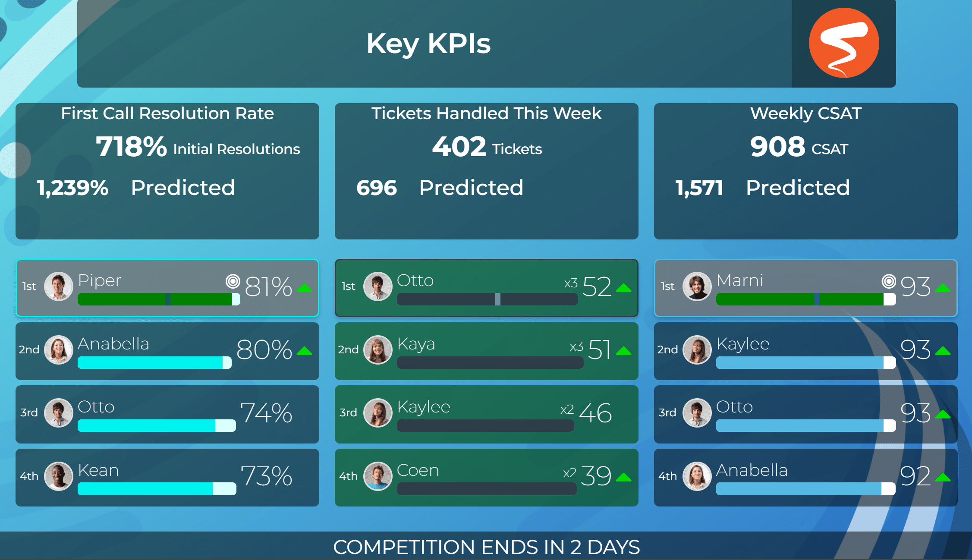
Task: Click green up arrow next to Otto's 52
Action: pos(623,288)
